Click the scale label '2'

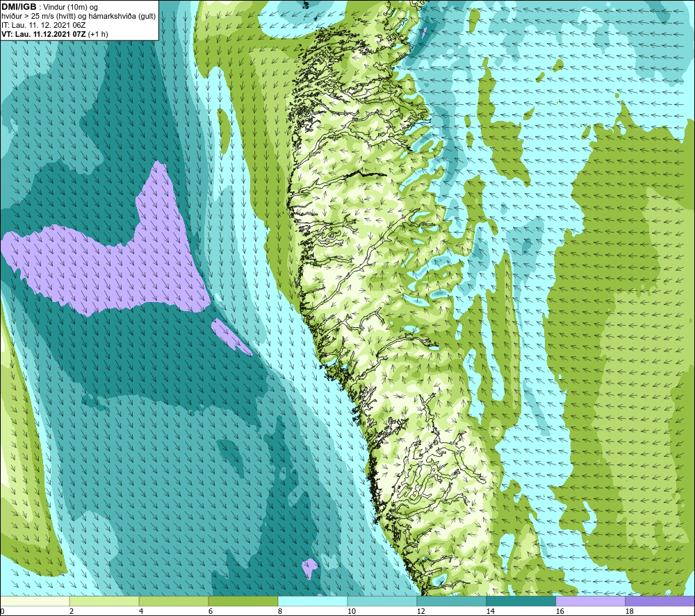(x=72, y=611)
